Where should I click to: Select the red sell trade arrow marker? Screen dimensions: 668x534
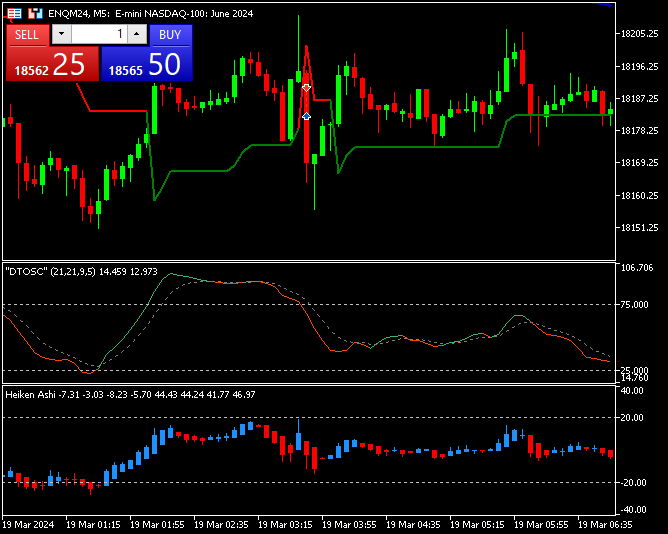click(306, 88)
